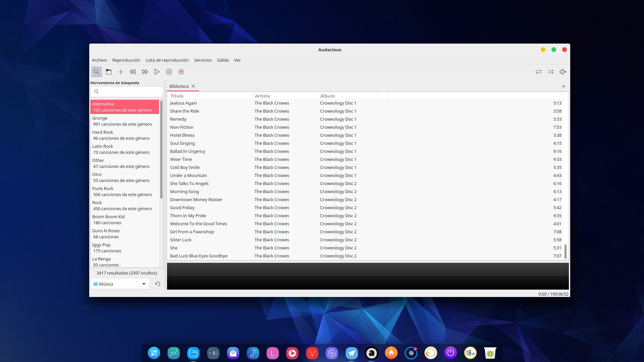
Task: Select the song Bad Luck Blue Eyes Goodbye
Action: pos(366,256)
